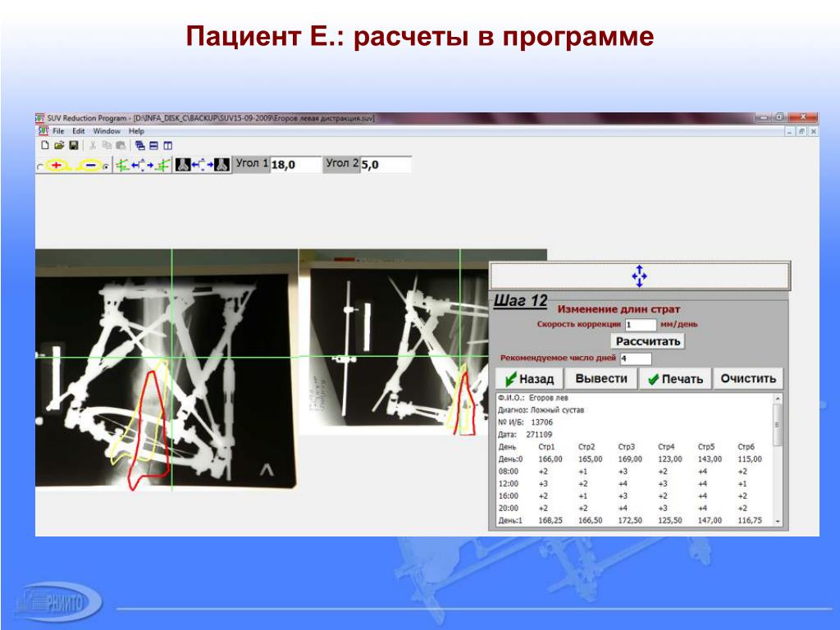Cascade windows using the toolbar icon
840x630 pixels.
point(139,145)
